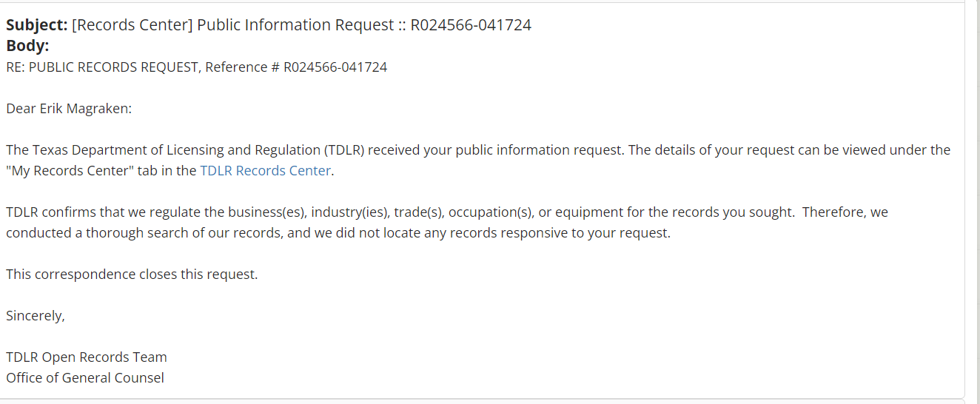Click the "TDLR Open Records Team" signature
980x404 pixels.
point(87,357)
